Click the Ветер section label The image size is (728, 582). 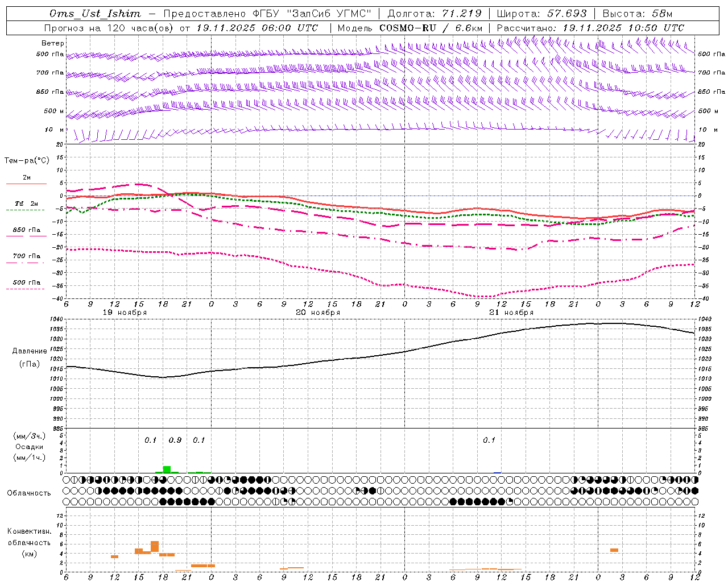53,43
